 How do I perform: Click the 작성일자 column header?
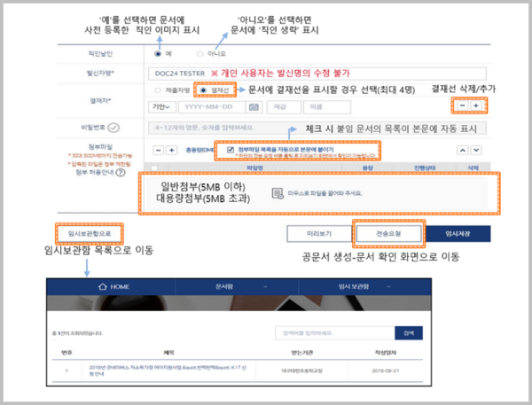[386, 353]
